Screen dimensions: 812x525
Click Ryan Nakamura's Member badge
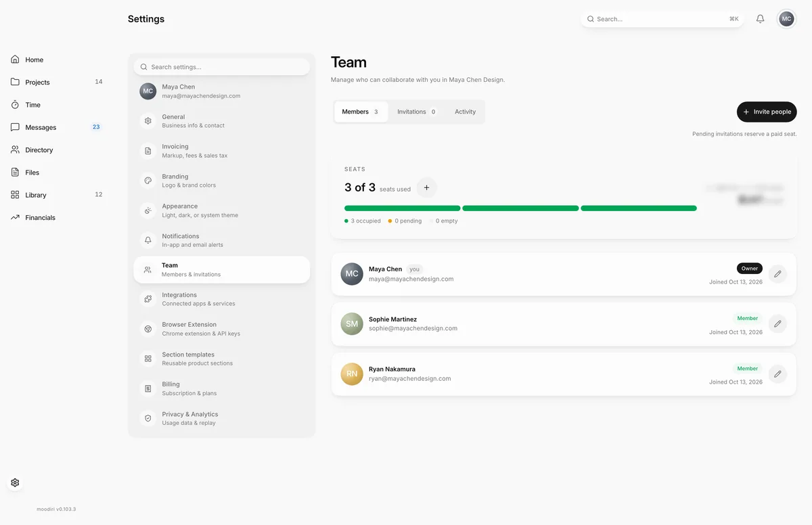[x=748, y=369]
